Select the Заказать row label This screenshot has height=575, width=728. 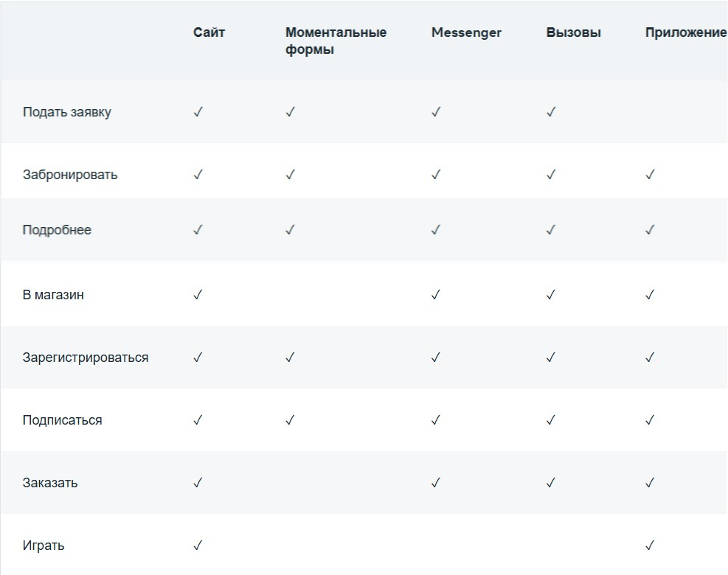50,483
